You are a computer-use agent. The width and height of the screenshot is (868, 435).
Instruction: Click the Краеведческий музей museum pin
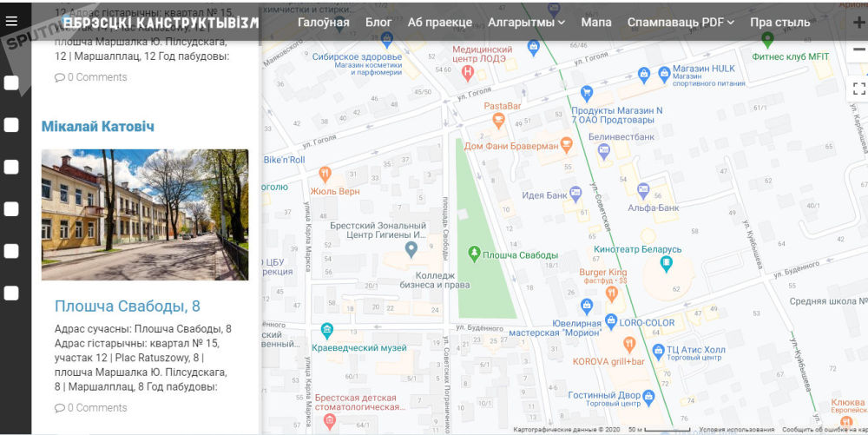326,330
